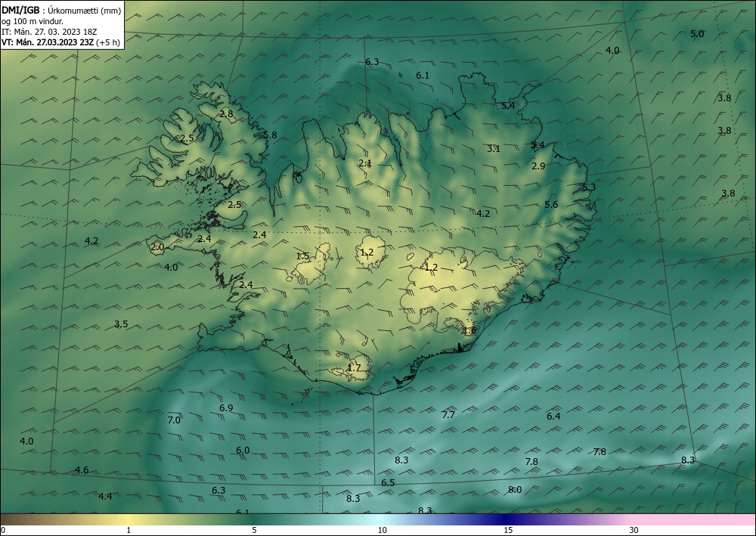Click the map value "2.0" on Snæfellsnes peninsula
The height and width of the screenshot is (536, 756).
(x=157, y=248)
